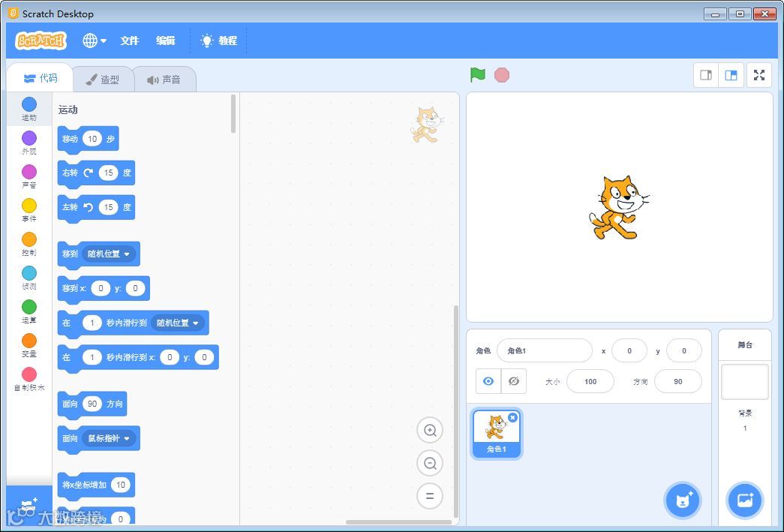Select the stage backdrop thumbnail
784x532 pixels.
[744, 381]
